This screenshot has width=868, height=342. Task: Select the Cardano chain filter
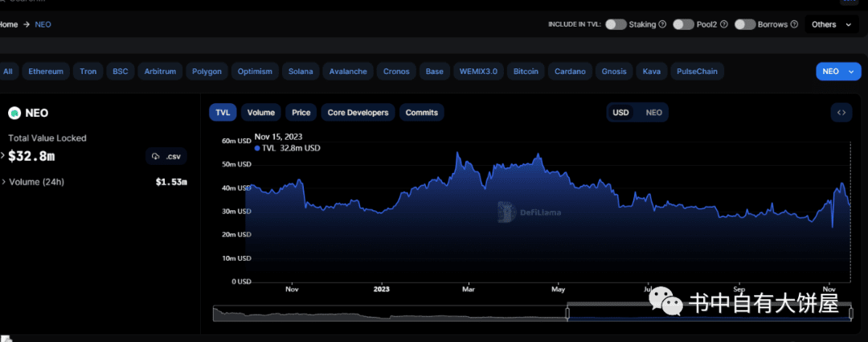point(570,72)
